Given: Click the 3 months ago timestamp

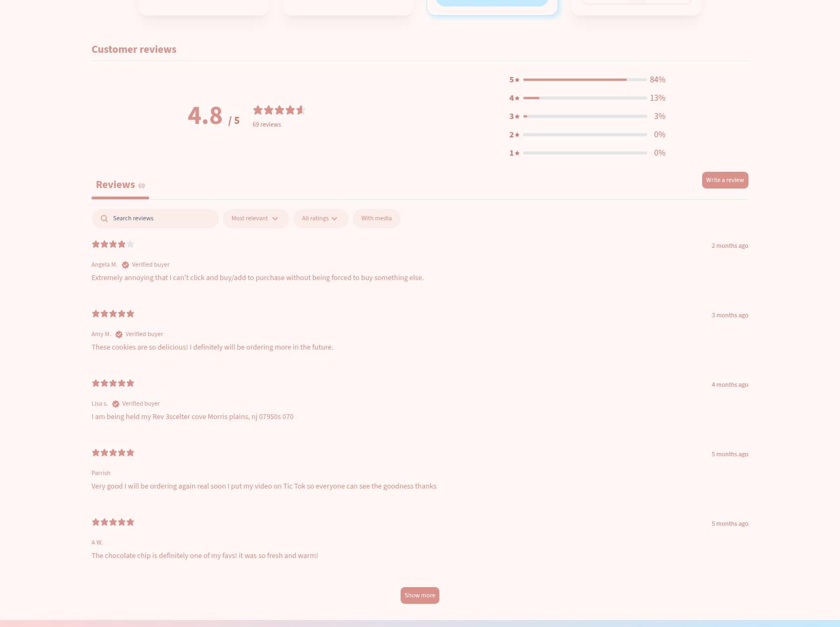Looking at the screenshot, I should [730, 315].
